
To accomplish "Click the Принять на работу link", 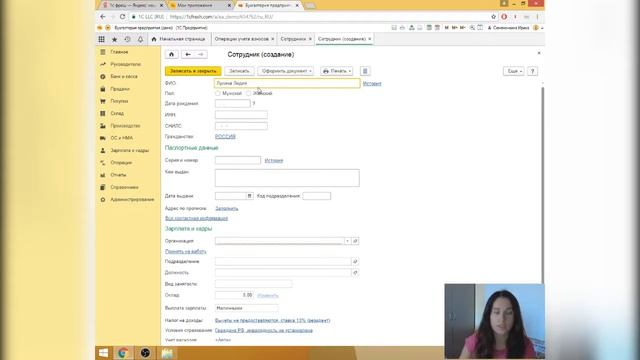I will pos(185,251).
